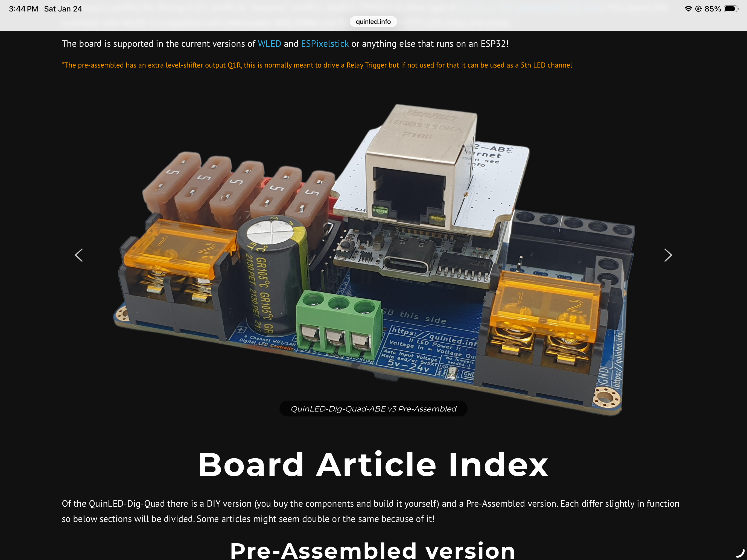Tap the Sat Jan 24 date
747x560 pixels.
point(63,9)
